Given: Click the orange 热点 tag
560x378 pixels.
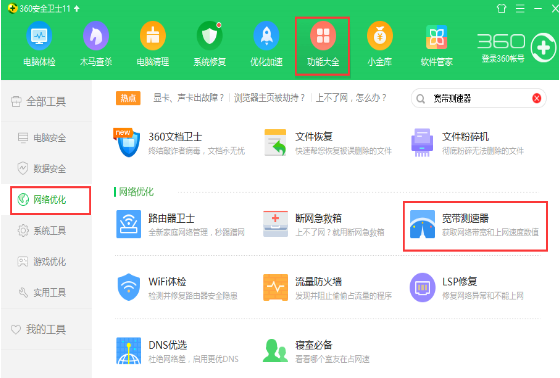Looking at the screenshot, I should click(x=128, y=98).
